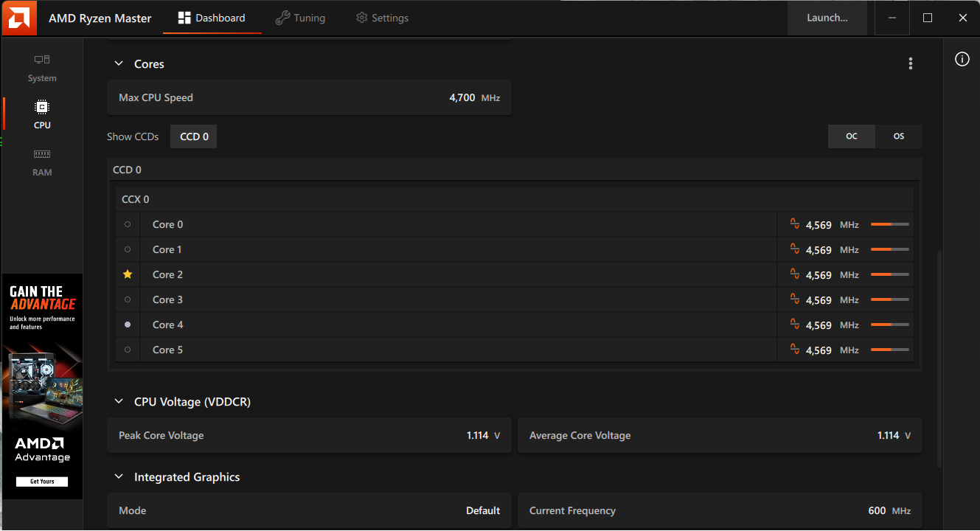The height and width of the screenshot is (531, 980).
Task: Click the Core 0 circle marker
Action: click(x=128, y=224)
